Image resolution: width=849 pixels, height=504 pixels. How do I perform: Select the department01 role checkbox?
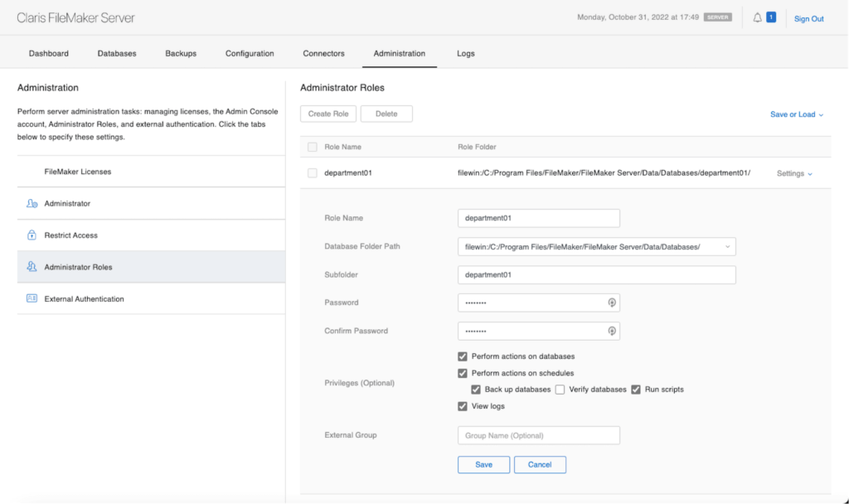pyautogui.click(x=313, y=172)
